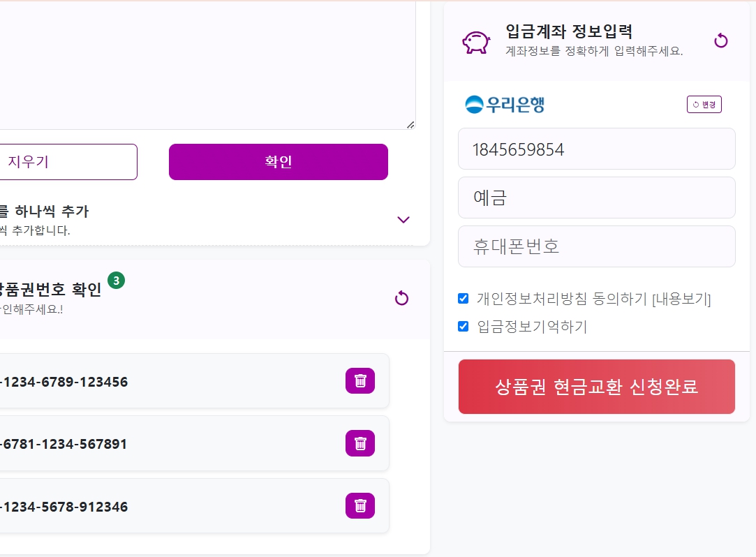This screenshot has width=756, height=557.
Task: Expand the 하나씩 추가 section chevron
Action: 403,220
